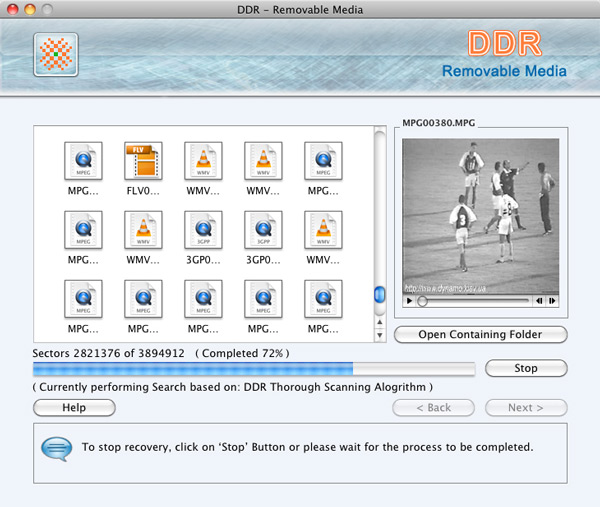Click the Next > button
Screen dimensions: 600x507
526,408
